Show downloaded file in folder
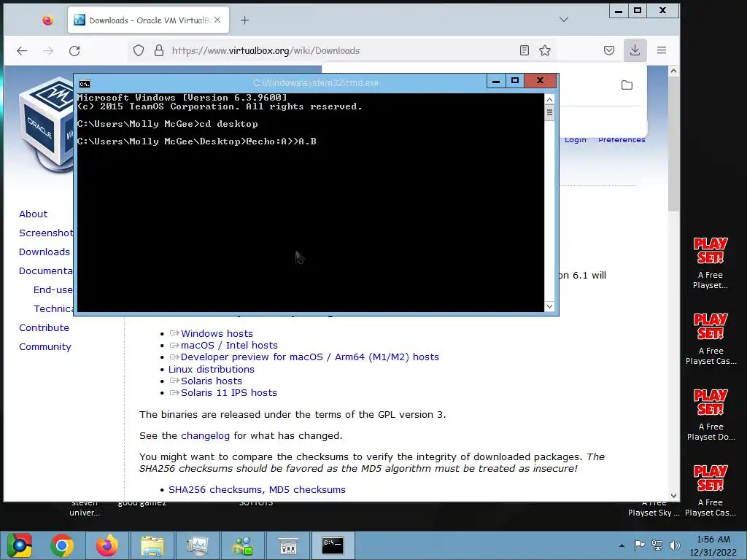The image size is (747, 560). (627, 85)
